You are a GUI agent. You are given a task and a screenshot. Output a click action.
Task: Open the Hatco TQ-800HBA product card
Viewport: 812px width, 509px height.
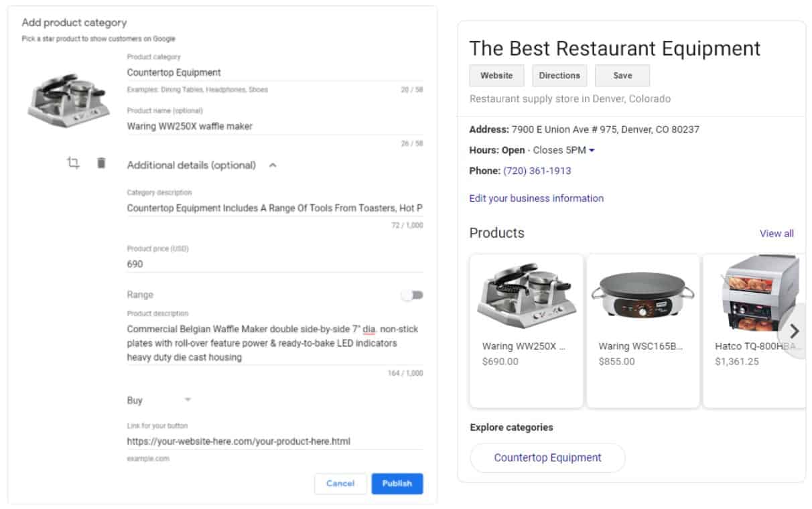point(754,331)
